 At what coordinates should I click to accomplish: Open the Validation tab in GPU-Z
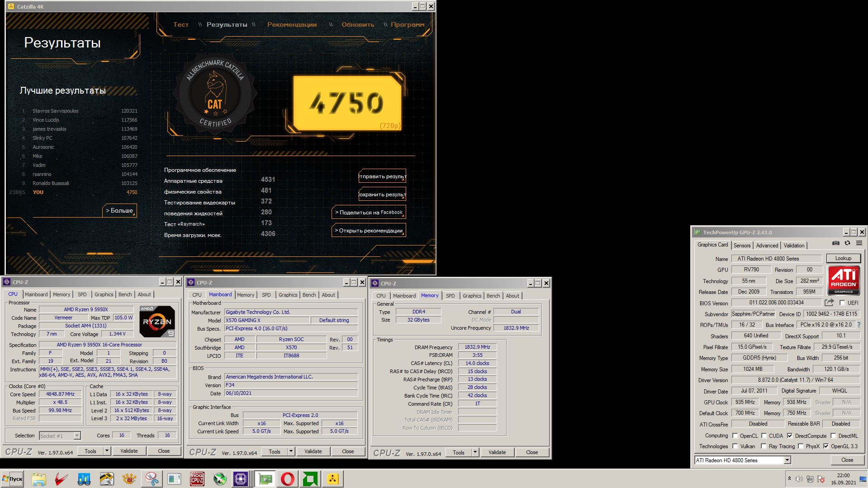794,245
